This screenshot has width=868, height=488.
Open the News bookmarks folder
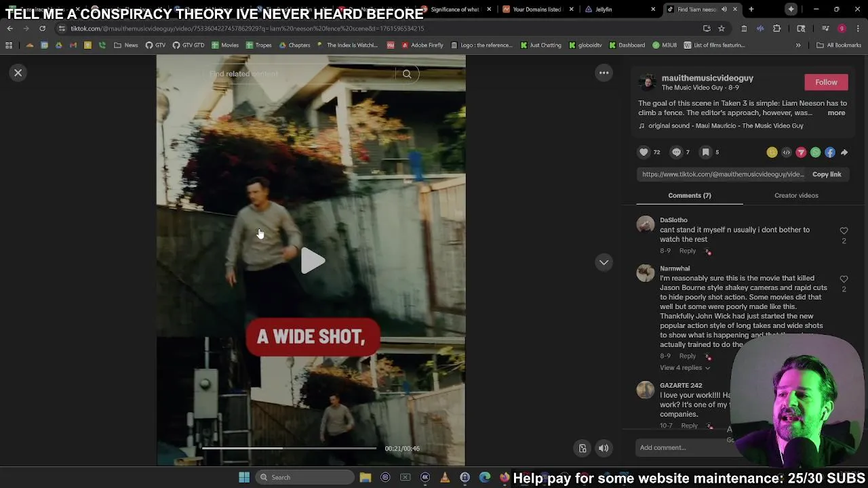tap(126, 45)
